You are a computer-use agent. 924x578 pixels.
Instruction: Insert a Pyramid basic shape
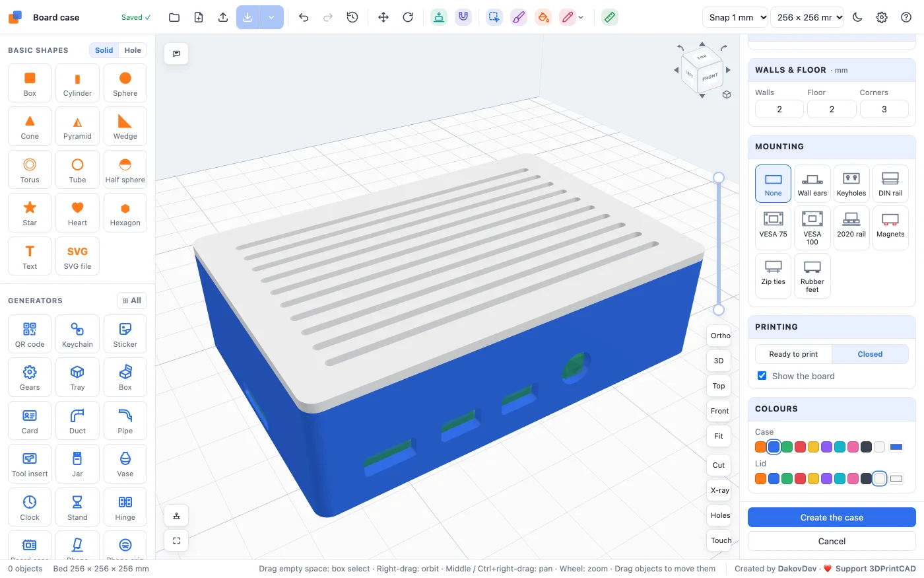tap(77, 126)
